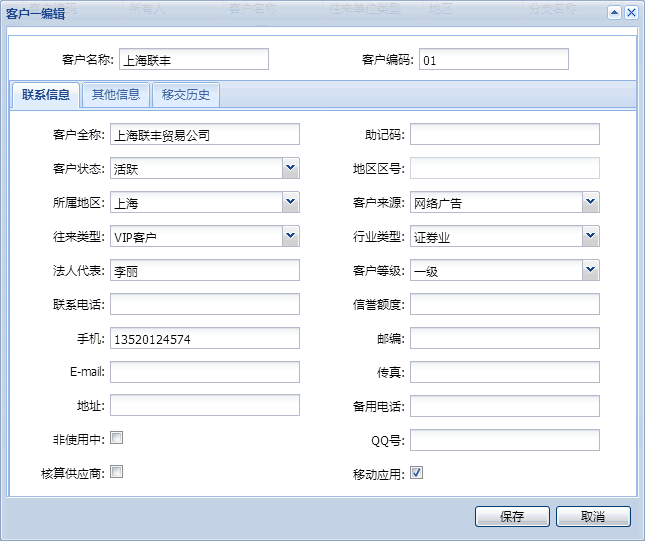
Task: Expand the 客户来源 dropdown arrow
Action: (x=590, y=202)
